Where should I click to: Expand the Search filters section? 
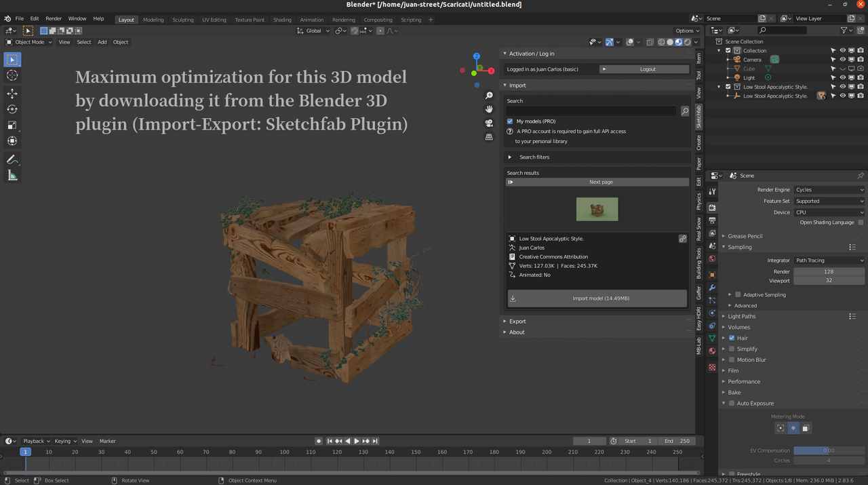[534, 157]
